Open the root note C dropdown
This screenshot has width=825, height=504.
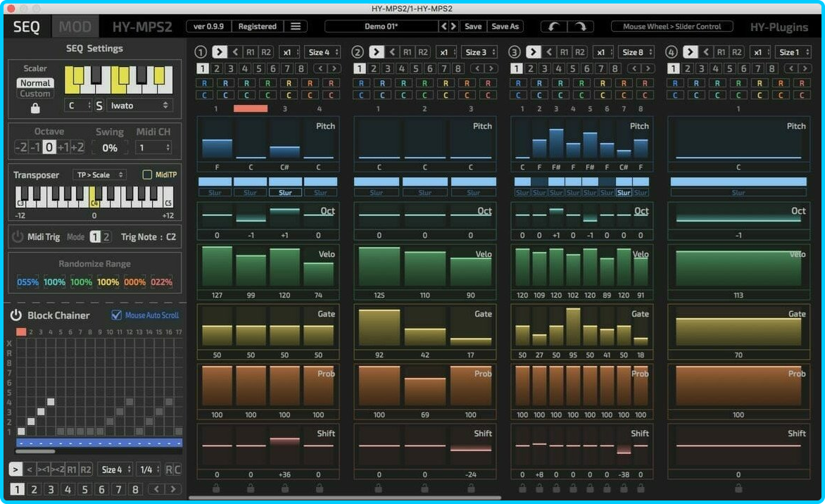(x=79, y=105)
